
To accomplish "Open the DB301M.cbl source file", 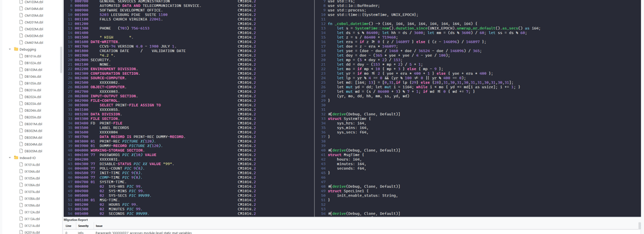I will 33,124.
